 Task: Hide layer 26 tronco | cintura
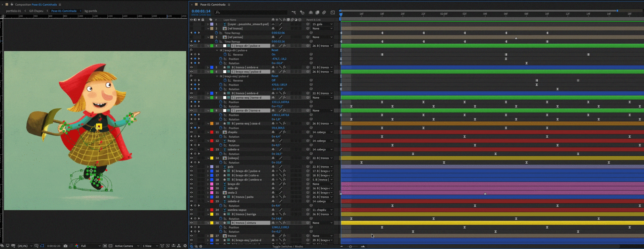[191, 223]
